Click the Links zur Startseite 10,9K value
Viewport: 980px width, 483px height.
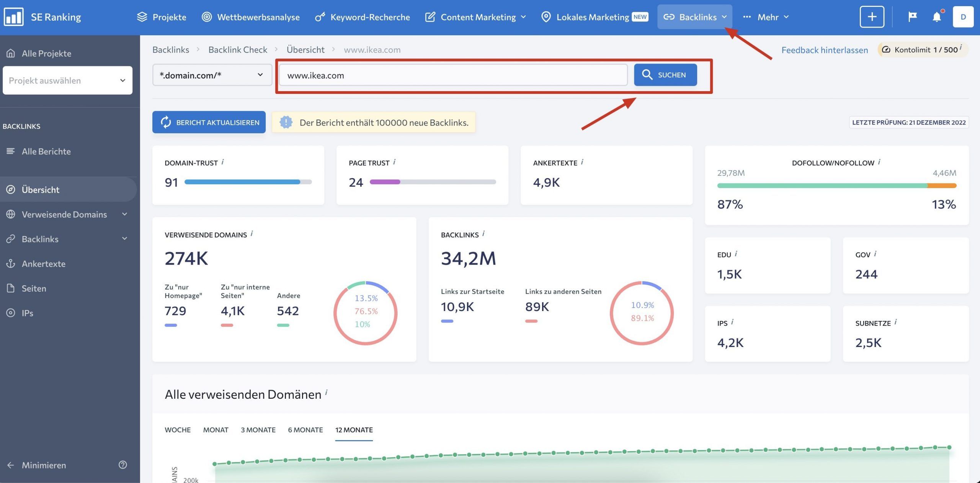pos(457,306)
